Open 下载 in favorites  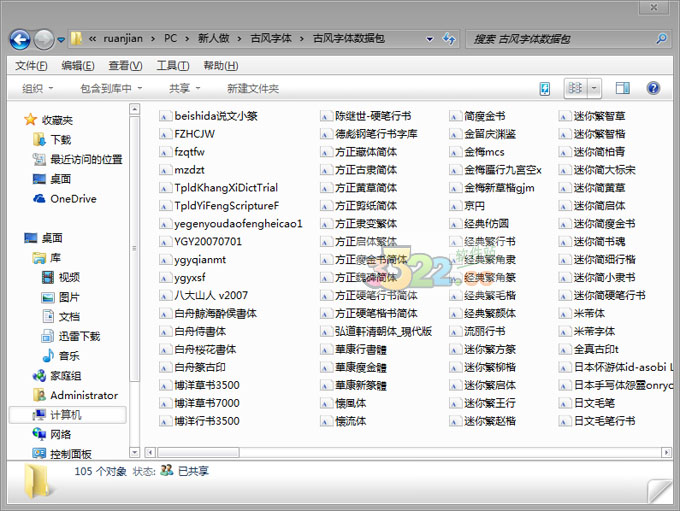[52, 140]
